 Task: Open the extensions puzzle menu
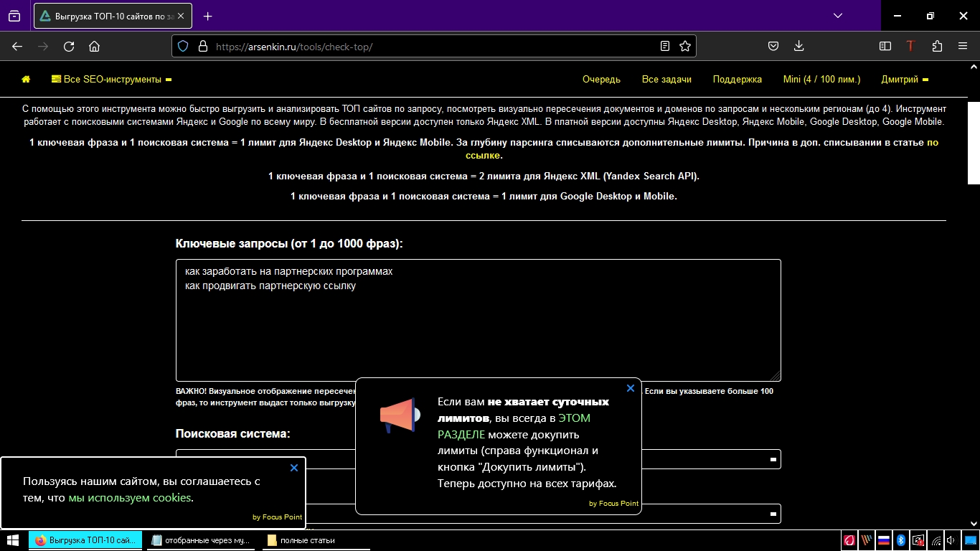937,46
